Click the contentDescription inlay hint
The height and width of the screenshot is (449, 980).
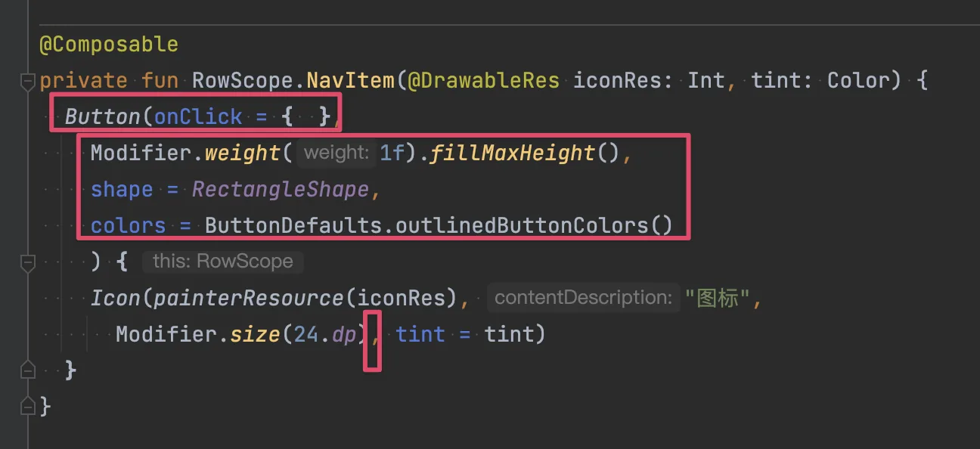coord(582,298)
